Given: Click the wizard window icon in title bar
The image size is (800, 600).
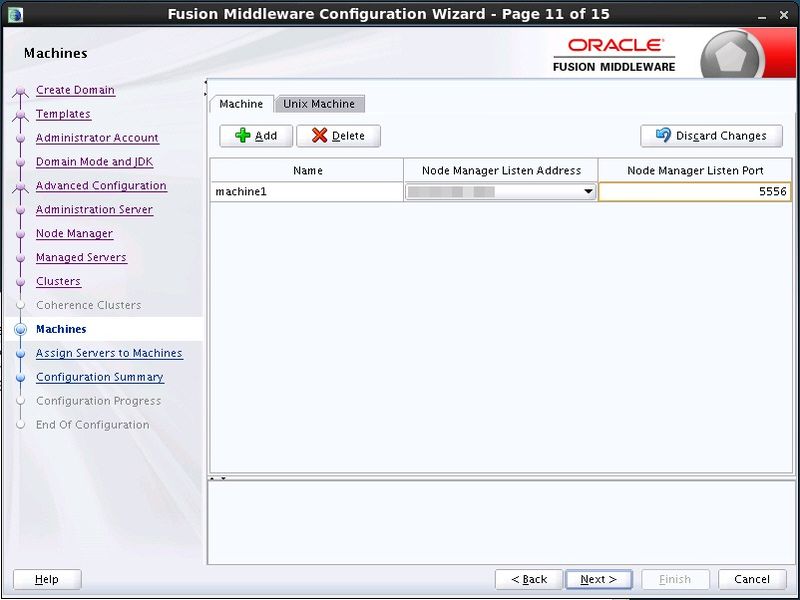Looking at the screenshot, I should click(15, 14).
